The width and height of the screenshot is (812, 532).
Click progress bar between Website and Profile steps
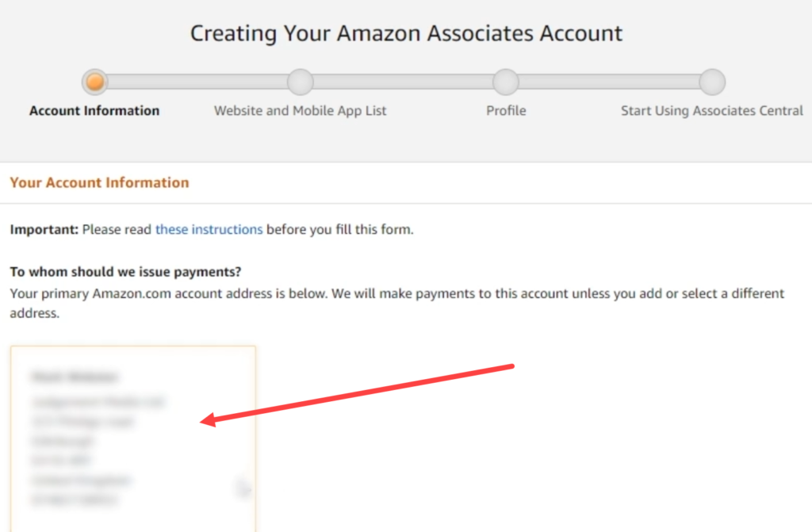point(403,82)
